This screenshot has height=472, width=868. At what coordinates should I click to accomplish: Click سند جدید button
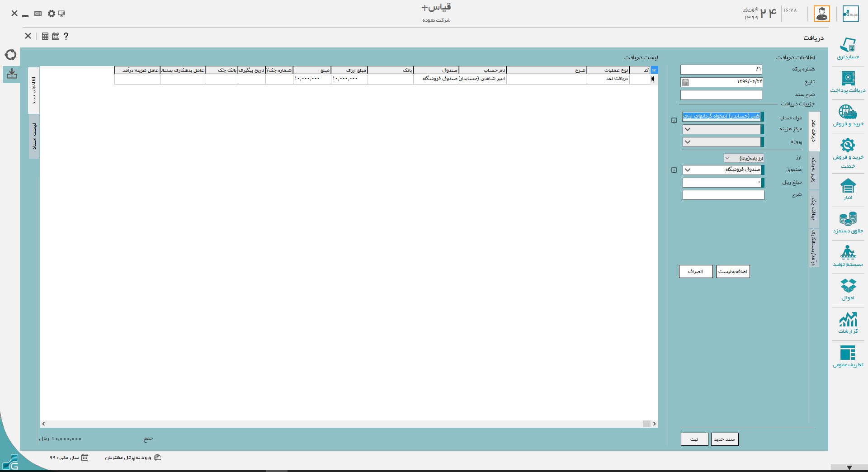pos(725,439)
